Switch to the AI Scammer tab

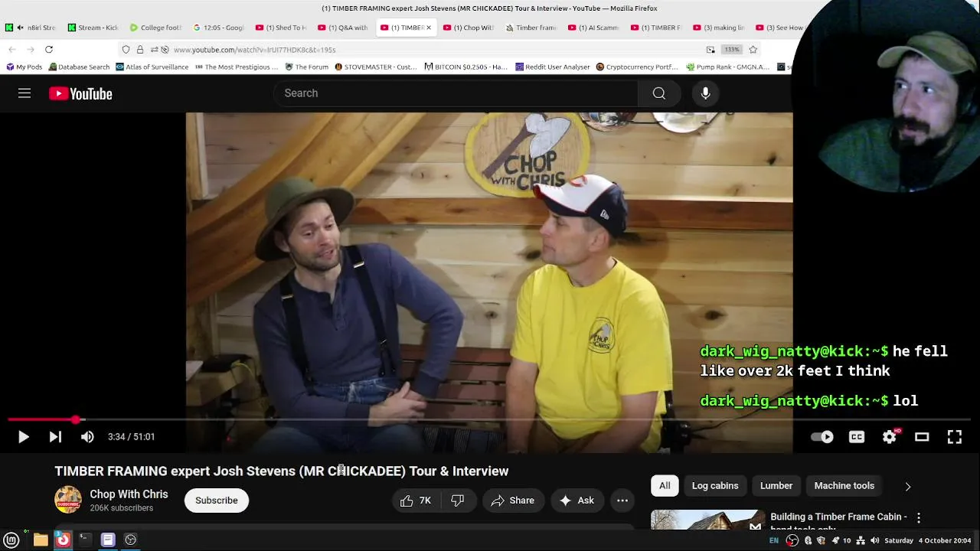pos(594,28)
